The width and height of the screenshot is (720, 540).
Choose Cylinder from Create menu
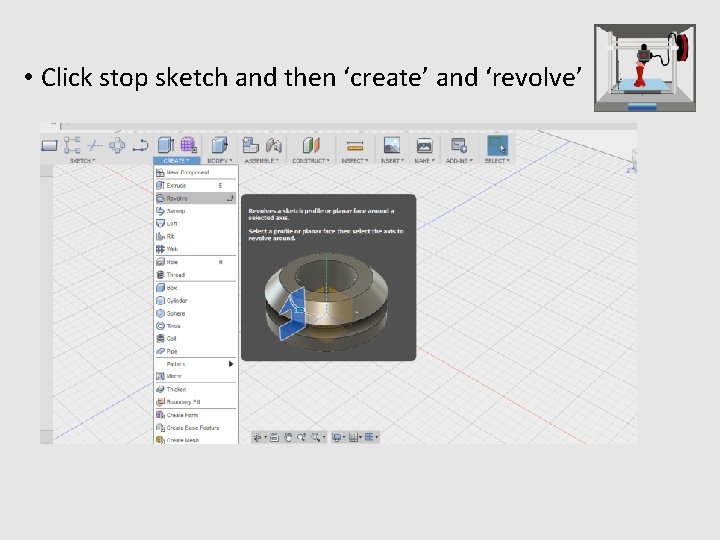196,300
